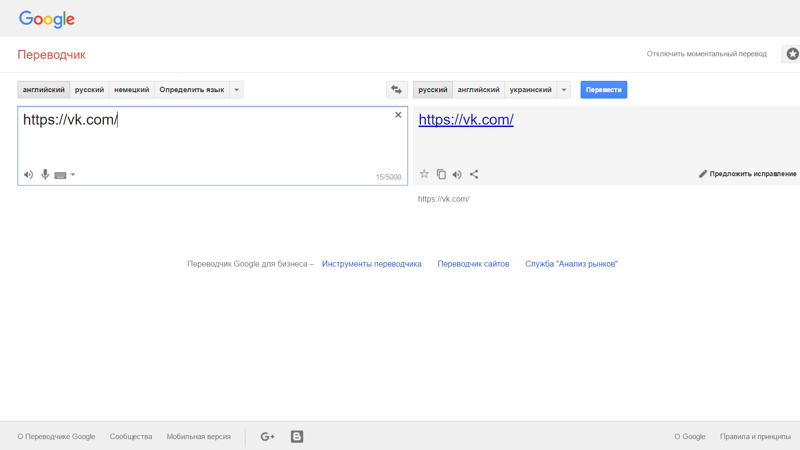
Task: Expand the target language list dropdown
Action: click(564, 90)
